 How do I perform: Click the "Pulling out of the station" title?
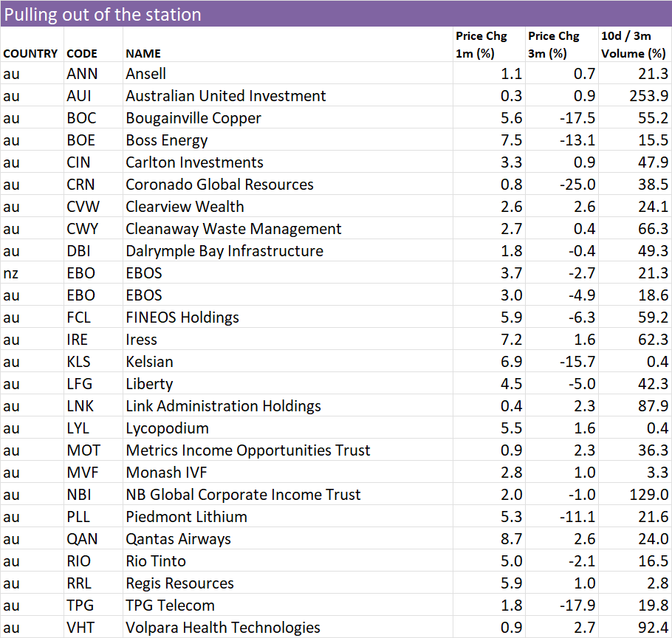tap(103, 15)
